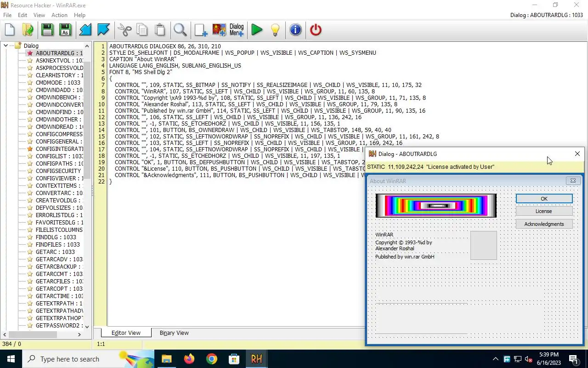Screen dimensions: 588x368
Task: Click the Add image resource icon
Action: (x=219, y=30)
